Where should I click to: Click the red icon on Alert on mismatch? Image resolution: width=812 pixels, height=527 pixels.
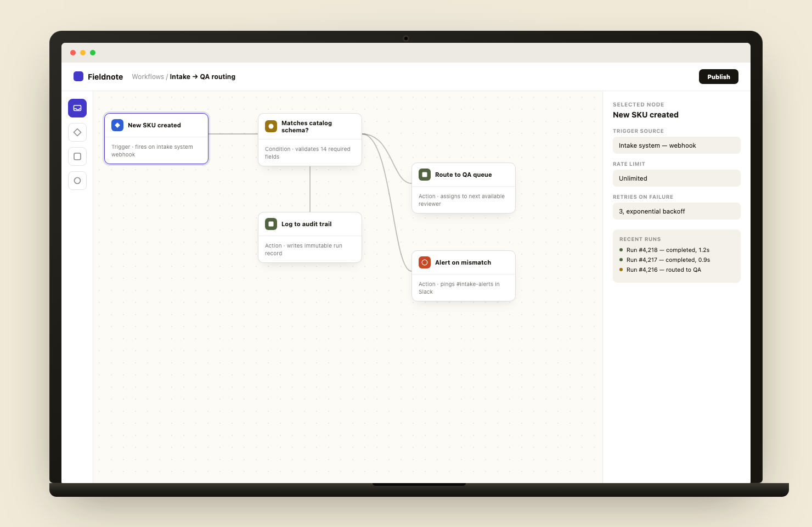[x=425, y=262]
